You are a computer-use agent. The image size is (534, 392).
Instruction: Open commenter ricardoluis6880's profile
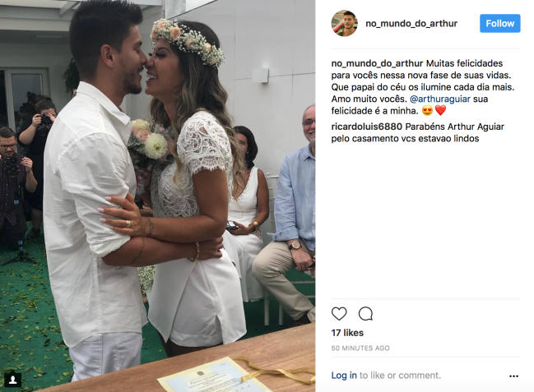coord(367,127)
